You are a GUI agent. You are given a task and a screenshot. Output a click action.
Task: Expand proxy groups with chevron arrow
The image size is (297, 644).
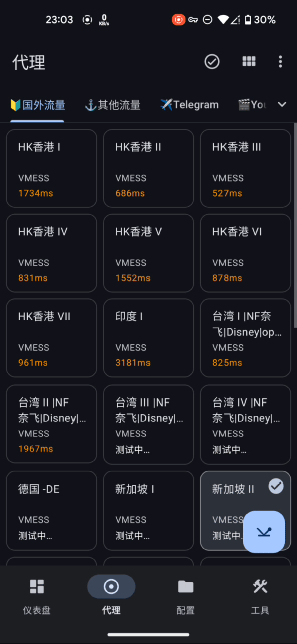(282, 104)
